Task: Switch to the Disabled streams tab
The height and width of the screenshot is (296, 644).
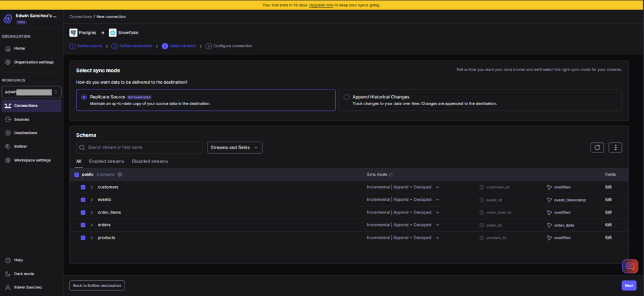Action: click(150, 162)
